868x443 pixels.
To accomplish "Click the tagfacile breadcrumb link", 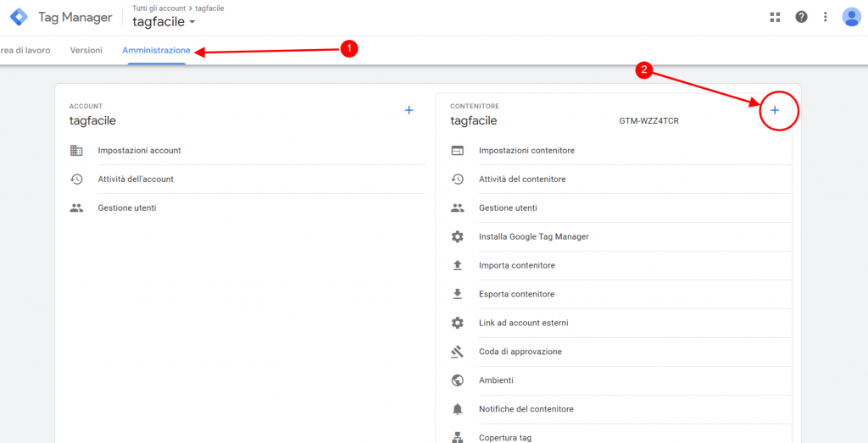I will (209, 8).
